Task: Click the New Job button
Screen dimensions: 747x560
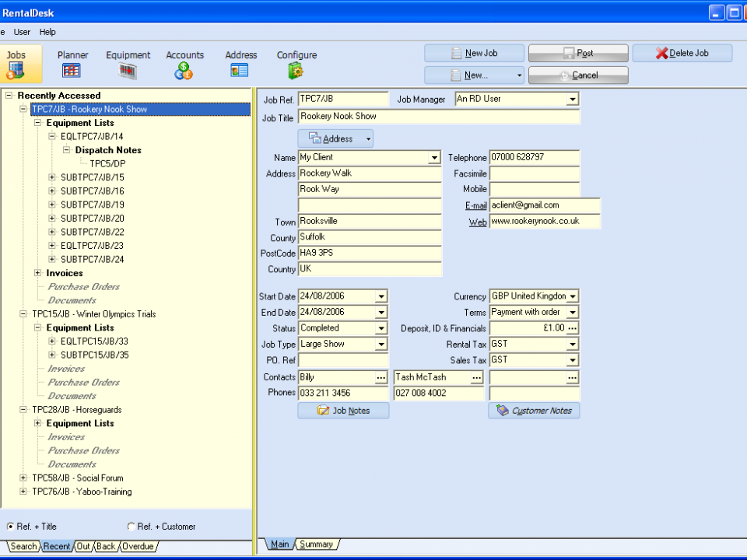Action: pos(474,53)
